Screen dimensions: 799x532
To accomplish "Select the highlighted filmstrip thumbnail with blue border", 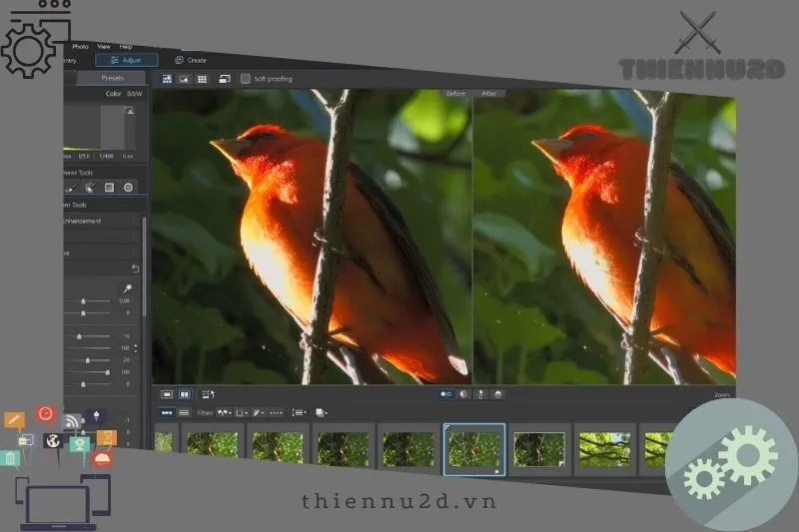I will click(x=474, y=449).
